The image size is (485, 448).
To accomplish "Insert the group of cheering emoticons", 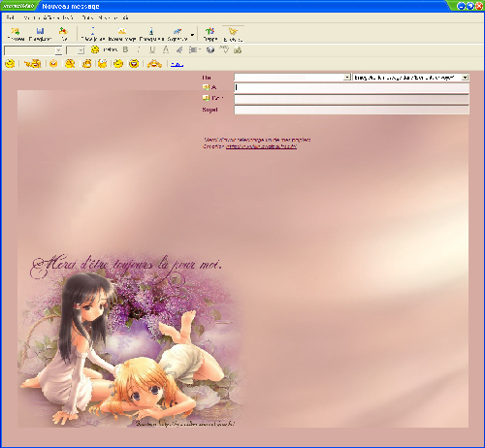I will tap(154, 63).
